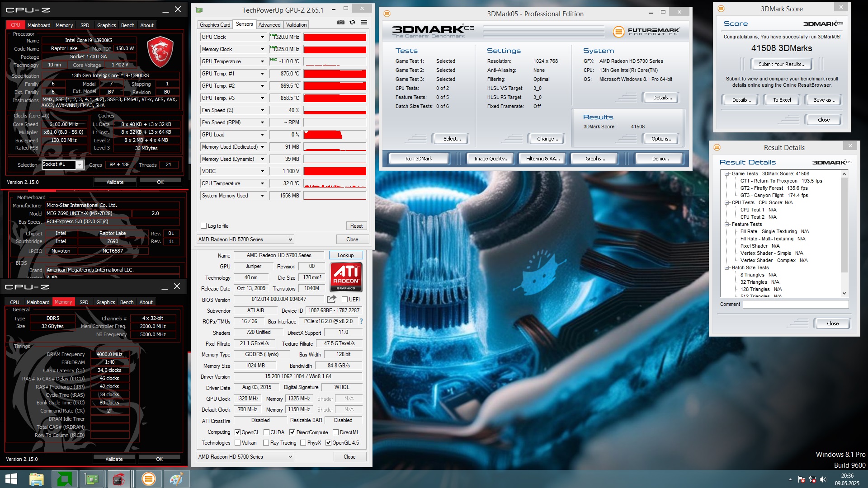Click the Lookup button in GPU-Z
Image resolution: width=868 pixels, height=488 pixels.
pos(345,255)
